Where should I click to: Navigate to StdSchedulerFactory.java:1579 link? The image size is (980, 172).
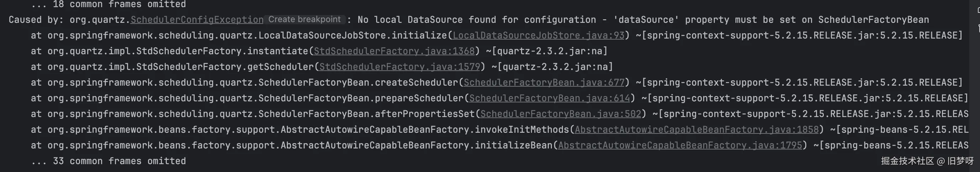[x=400, y=67]
